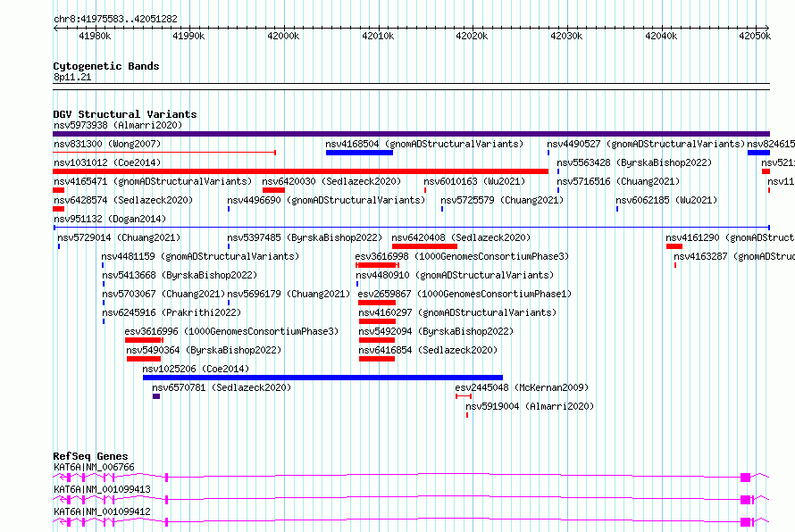Click nsv4480910 (gnomADStructuralVariants) label
This screenshot has height=532, width=795.
(455, 275)
